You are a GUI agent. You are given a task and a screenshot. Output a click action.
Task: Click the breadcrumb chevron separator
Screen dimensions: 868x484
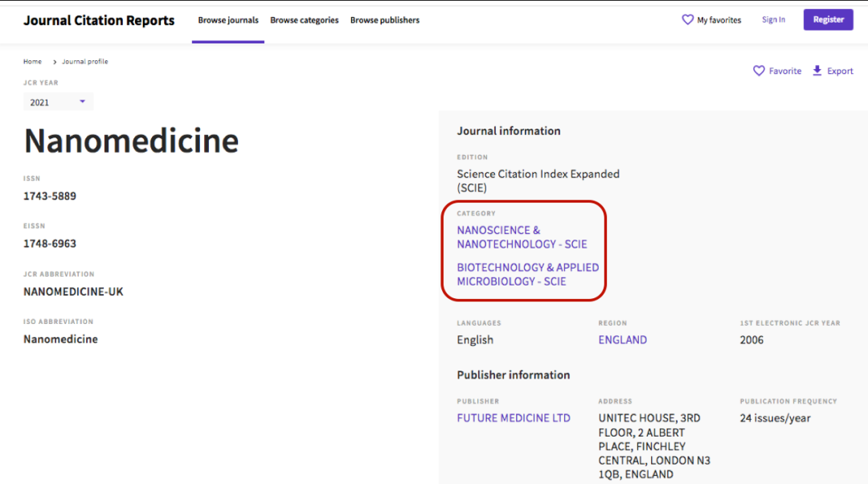click(x=55, y=62)
